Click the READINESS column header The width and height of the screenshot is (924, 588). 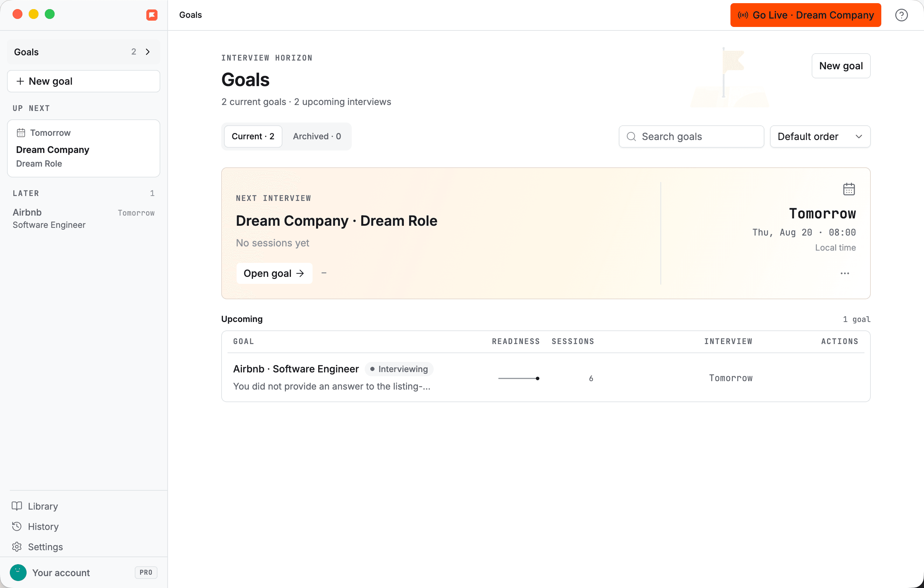(x=516, y=341)
